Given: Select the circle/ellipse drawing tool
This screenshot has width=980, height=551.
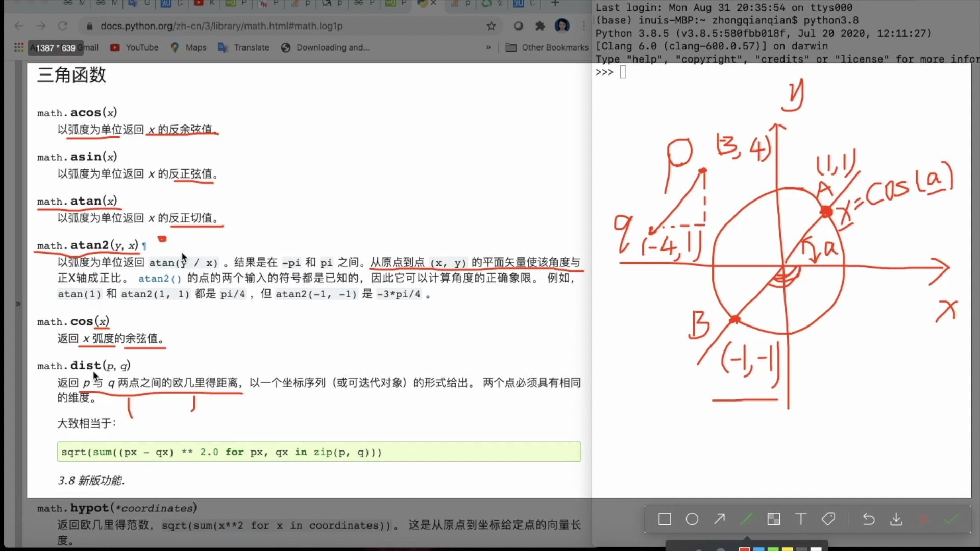Looking at the screenshot, I should 692,519.
